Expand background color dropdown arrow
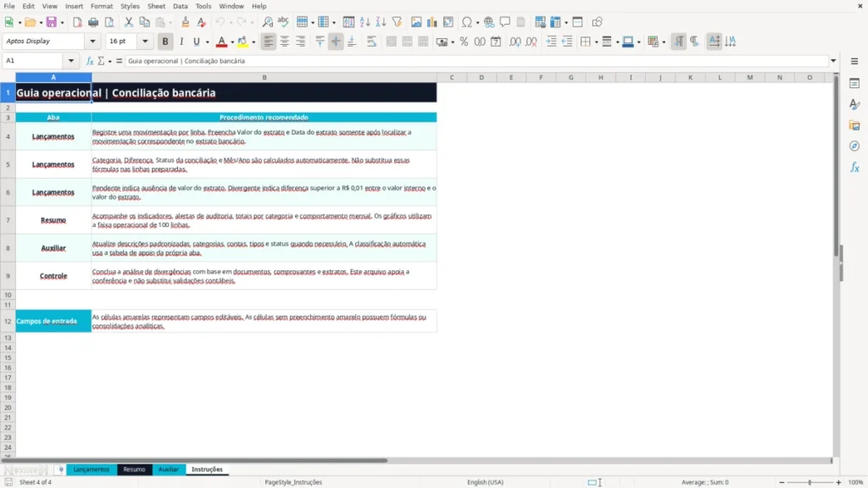This screenshot has height=488, width=868. (253, 42)
